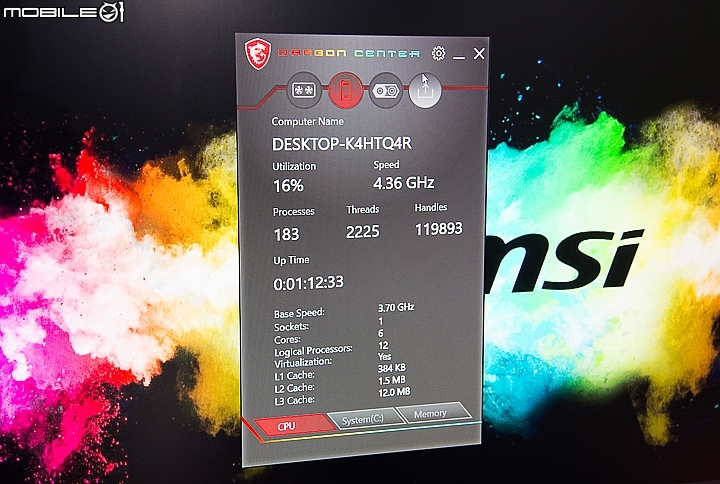Click the Computer Name label
Screen dimensions: 720x484
307,122
